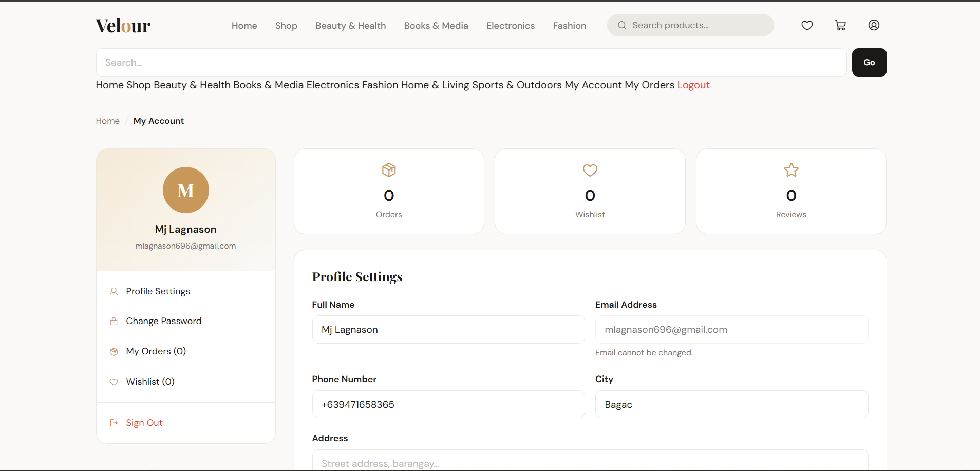The height and width of the screenshot is (471, 980).
Task: Click the lock icon beside Change Password
Action: tap(114, 321)
